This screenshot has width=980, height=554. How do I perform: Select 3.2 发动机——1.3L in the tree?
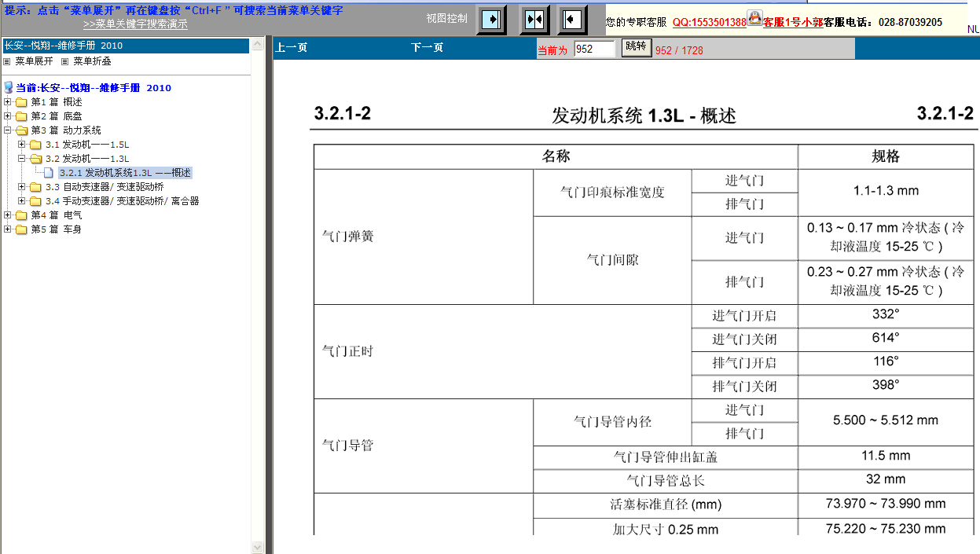(87, 159)
